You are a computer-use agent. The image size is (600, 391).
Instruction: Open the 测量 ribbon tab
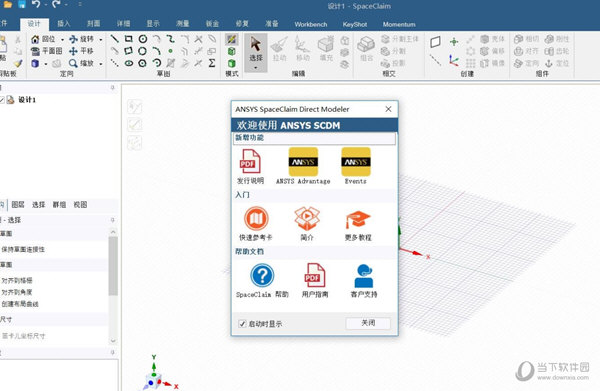tap(183, 24)
